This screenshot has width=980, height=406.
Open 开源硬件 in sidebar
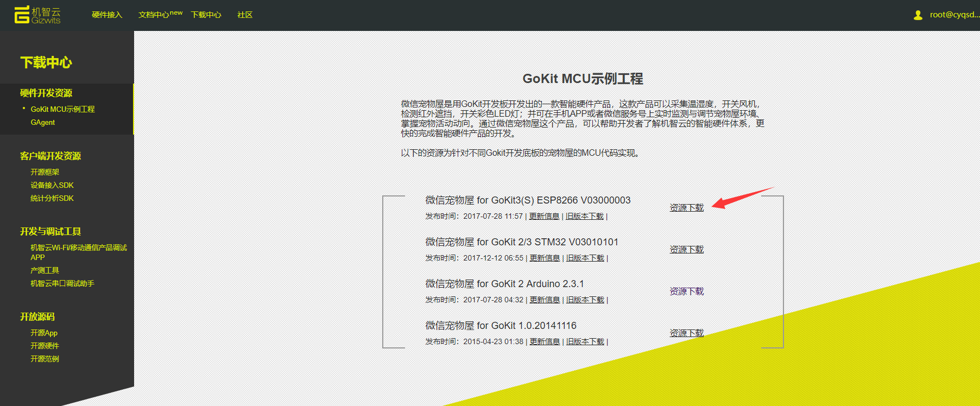[45, 346]
